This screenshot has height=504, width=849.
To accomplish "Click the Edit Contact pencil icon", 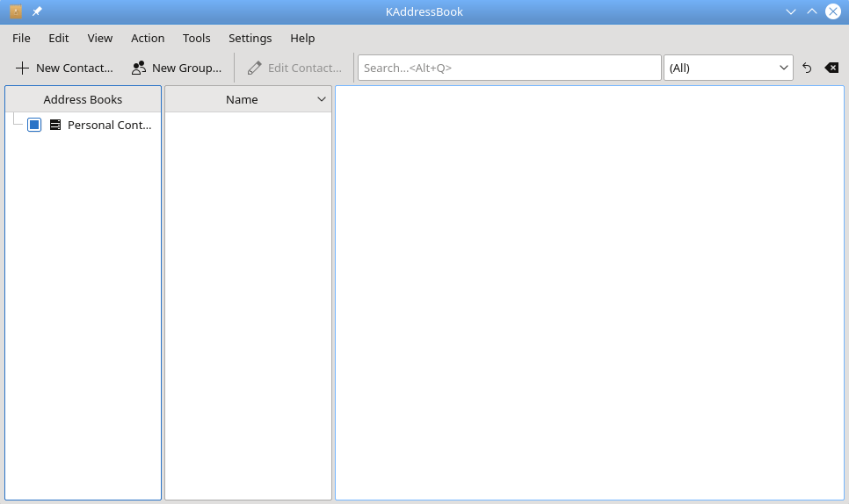I will click(255, 68).
